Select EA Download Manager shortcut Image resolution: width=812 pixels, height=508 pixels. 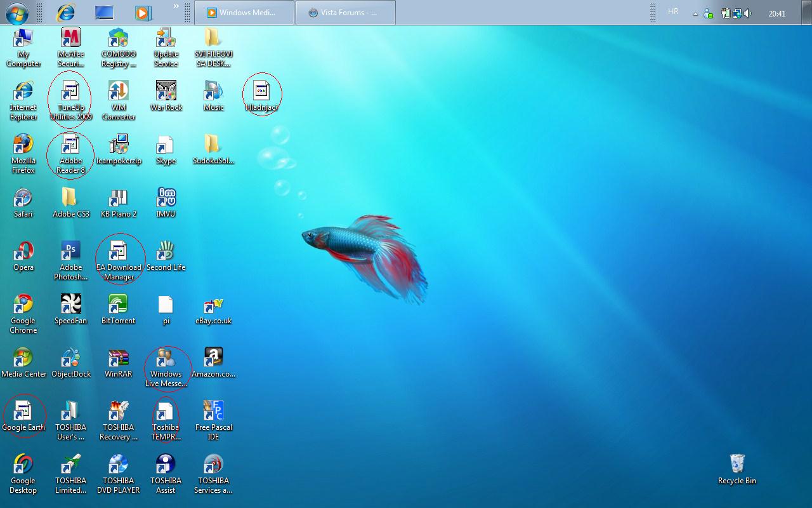coord(119,261)
